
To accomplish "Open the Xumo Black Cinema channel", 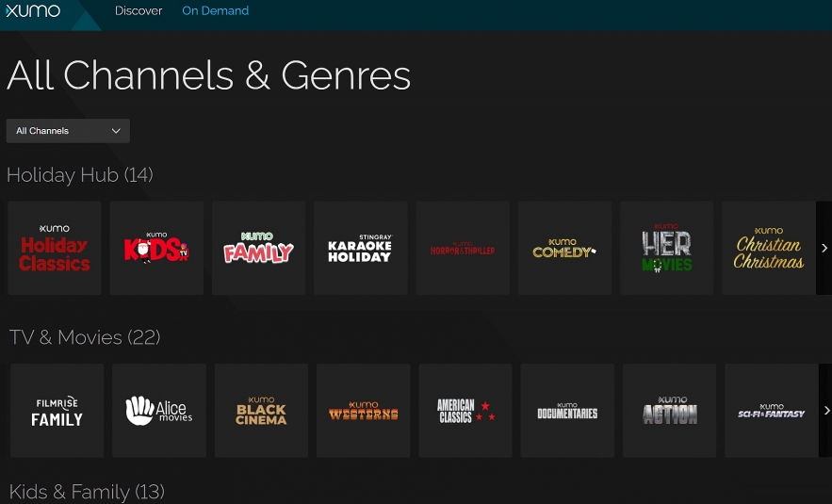I will point(261,411).
